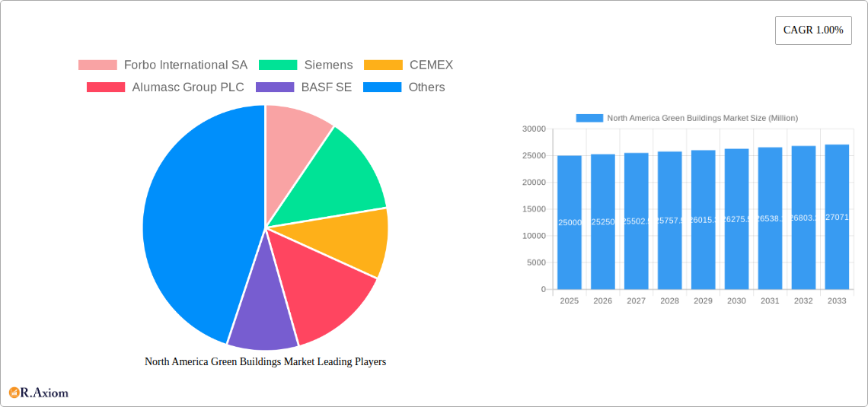Click the 15000 y-axis label

(535, 209)
